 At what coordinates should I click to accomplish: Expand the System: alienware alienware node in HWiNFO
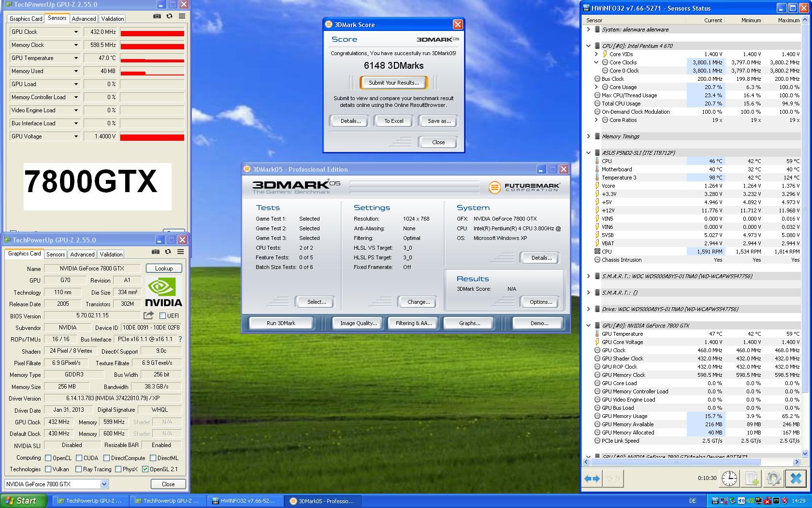click(588, 30)
